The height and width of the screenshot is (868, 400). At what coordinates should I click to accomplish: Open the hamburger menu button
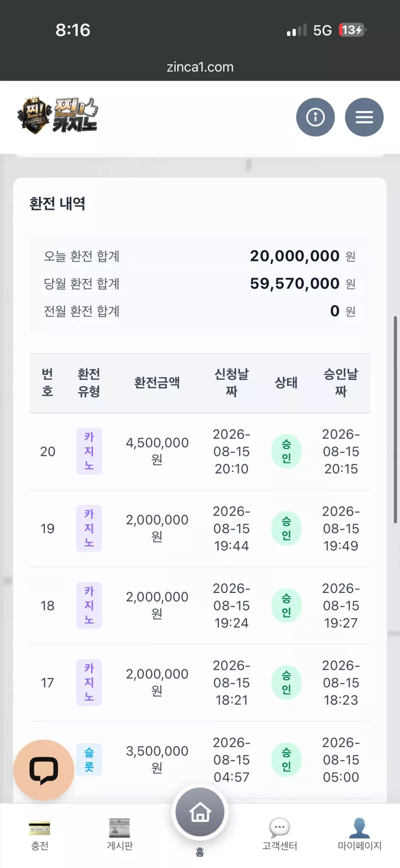(x=364, y=117)
